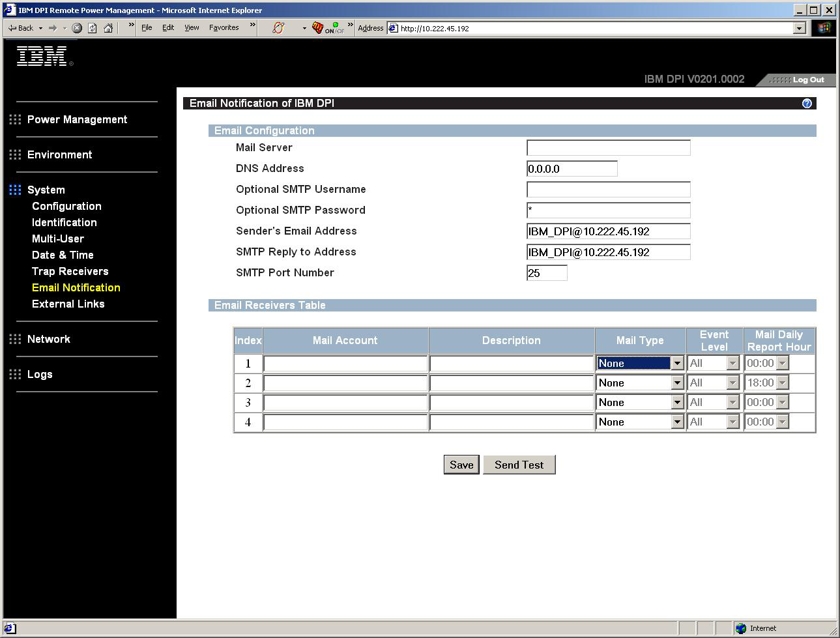The width and height of the screenshot is (840, 638).
Task: Open the Mail Type dropdown for row 4
Action: pos(640,422)
